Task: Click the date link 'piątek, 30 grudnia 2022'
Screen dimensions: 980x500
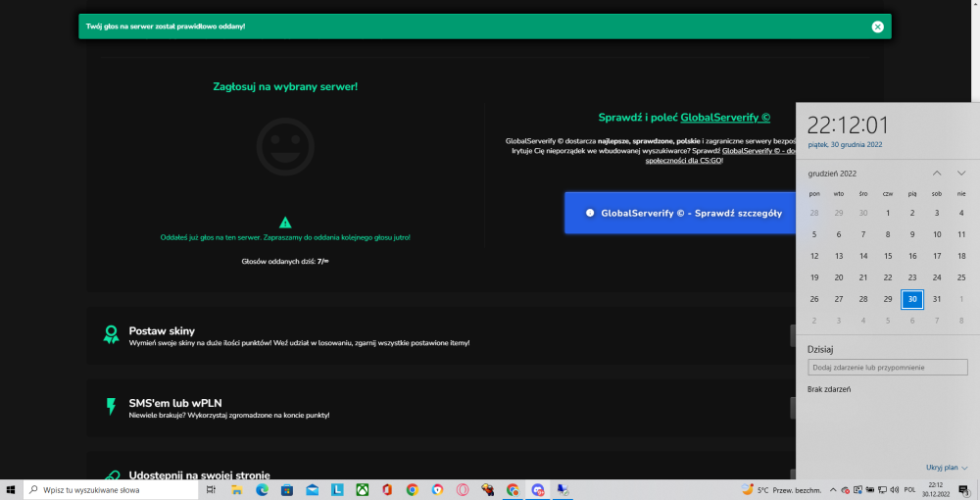Action: pos(845,144)
